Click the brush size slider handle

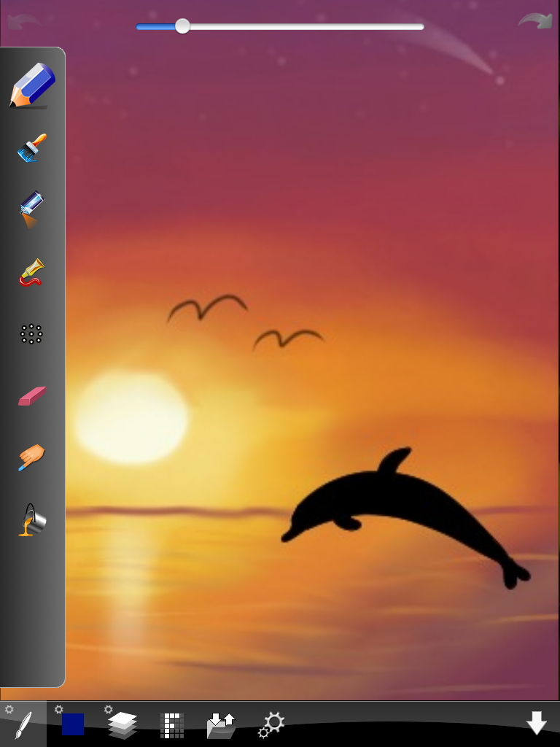click(182, 26)
